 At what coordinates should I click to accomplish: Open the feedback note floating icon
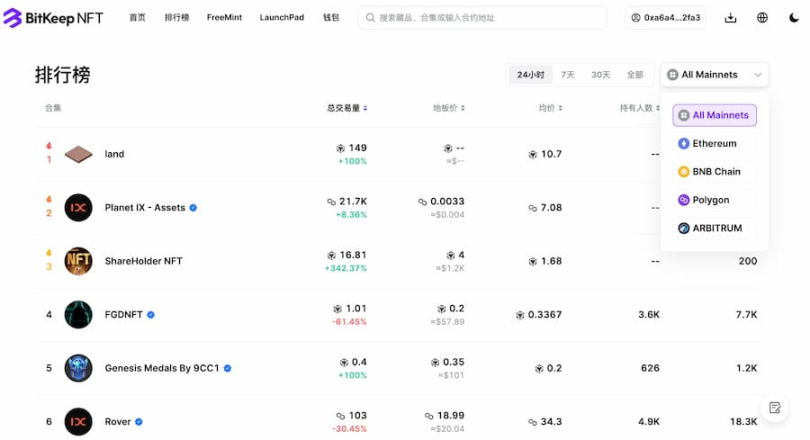coord(774,407)
